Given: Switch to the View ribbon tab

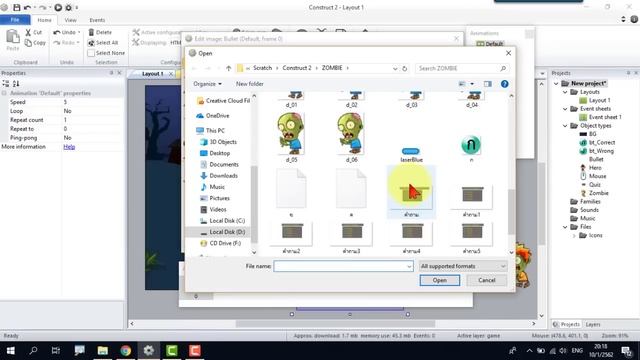Looking at the screenshot, I should click(x=70, y=20).
